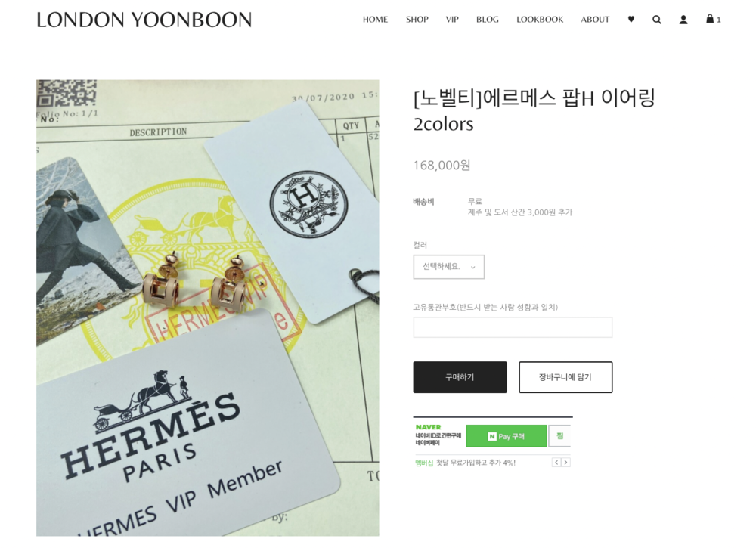Click the dropdown chevron in color selector
The height and width of the screenshot is (548, 756).
pos(473,267)
